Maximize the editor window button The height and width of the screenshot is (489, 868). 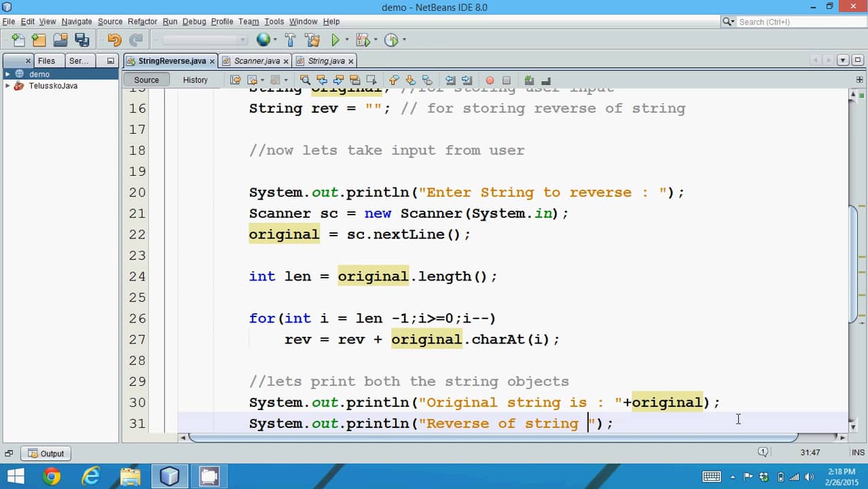(858, 60)
